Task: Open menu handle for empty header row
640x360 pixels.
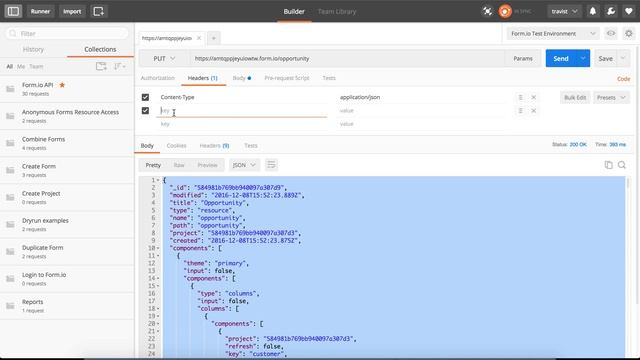Action: pyautogui.click(x=520, y=111)
